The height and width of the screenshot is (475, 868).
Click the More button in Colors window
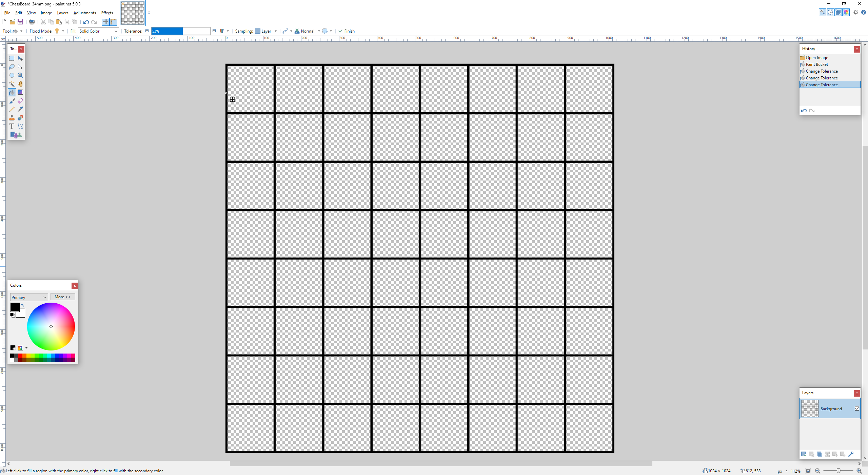(62, 297)
